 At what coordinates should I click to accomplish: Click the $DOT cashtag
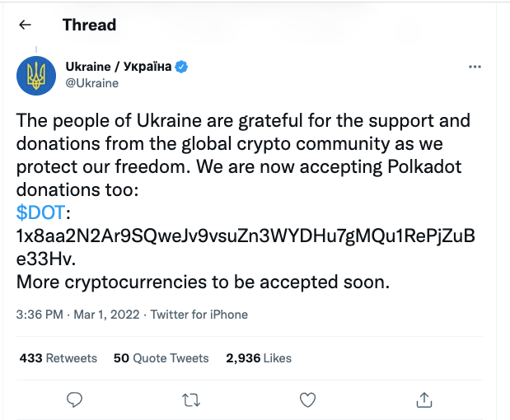pyautogui.click(x=38, y=213)
